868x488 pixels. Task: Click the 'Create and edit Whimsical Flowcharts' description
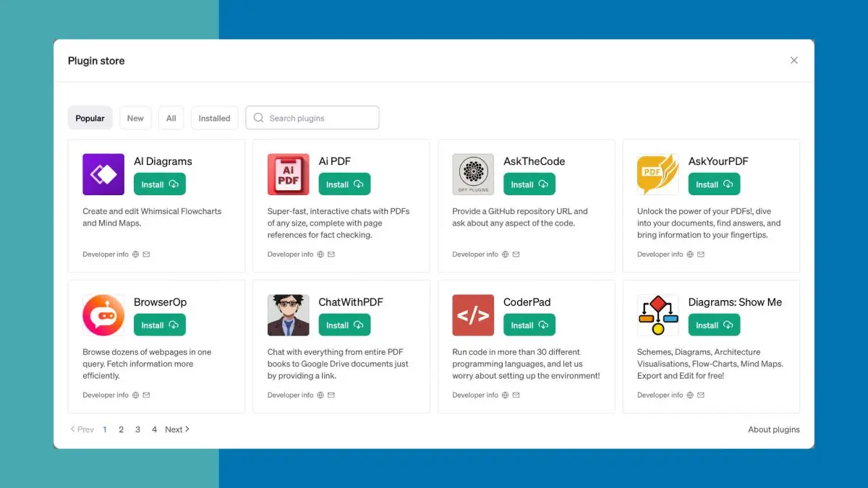(x=152, y=217)
